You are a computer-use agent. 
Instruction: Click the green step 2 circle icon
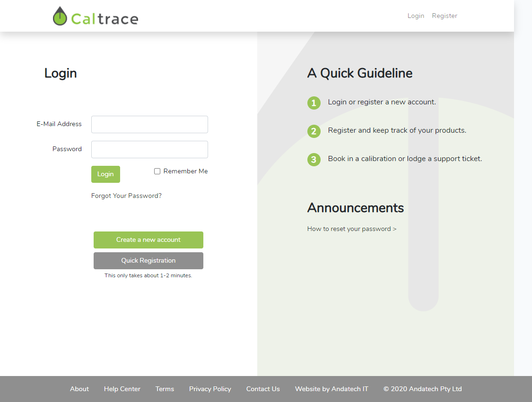point(314,131)
